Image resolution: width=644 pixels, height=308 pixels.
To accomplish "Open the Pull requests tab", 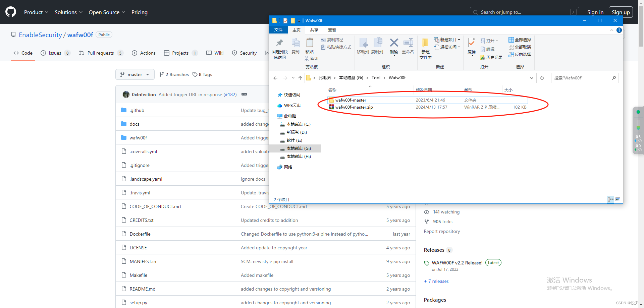I will (101, 53).
